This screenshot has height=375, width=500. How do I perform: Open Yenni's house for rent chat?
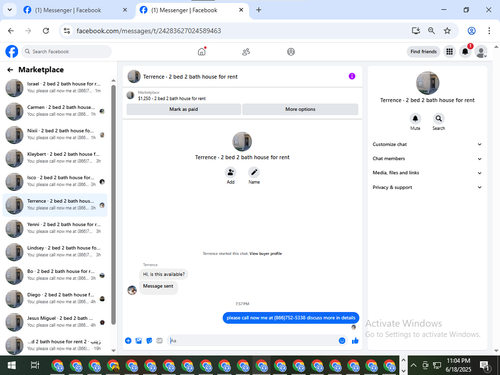point(55,229)
